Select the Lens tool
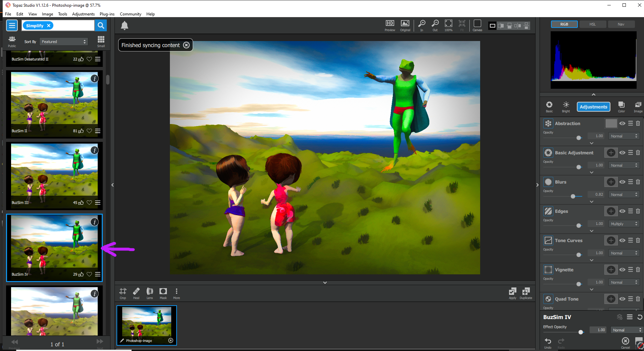The image size is (644, 351). (150, 293)
